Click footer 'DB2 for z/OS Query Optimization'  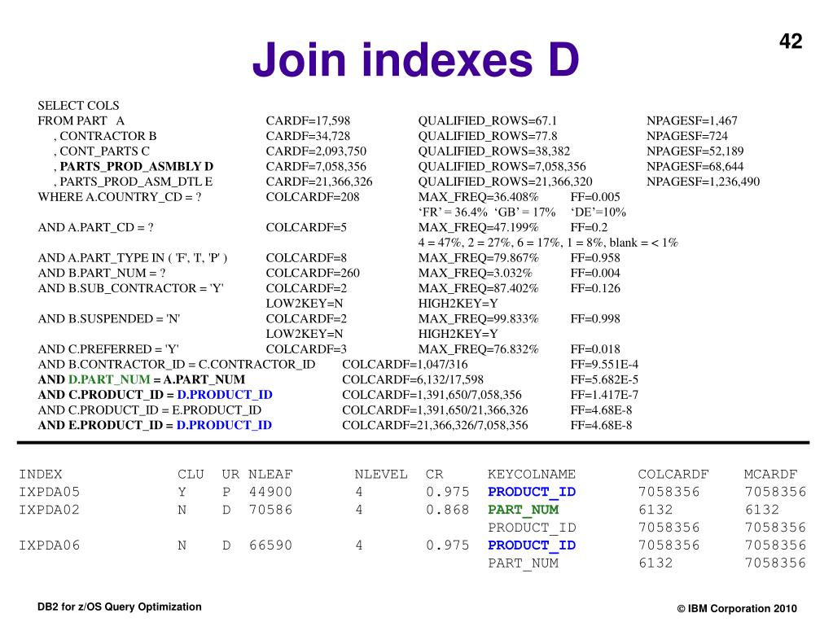(120, 607)
